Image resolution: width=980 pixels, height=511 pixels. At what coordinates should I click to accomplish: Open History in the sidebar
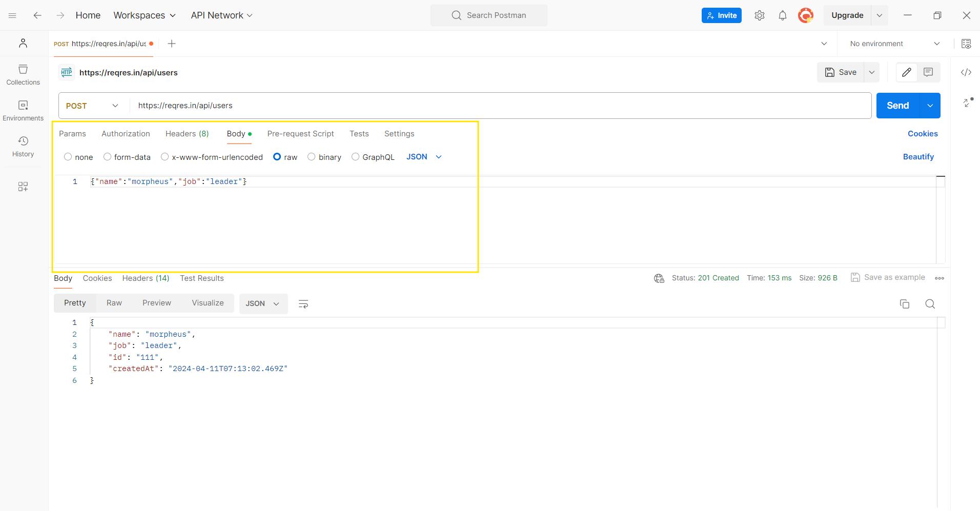pyautogui.click(x=23, y=147)
